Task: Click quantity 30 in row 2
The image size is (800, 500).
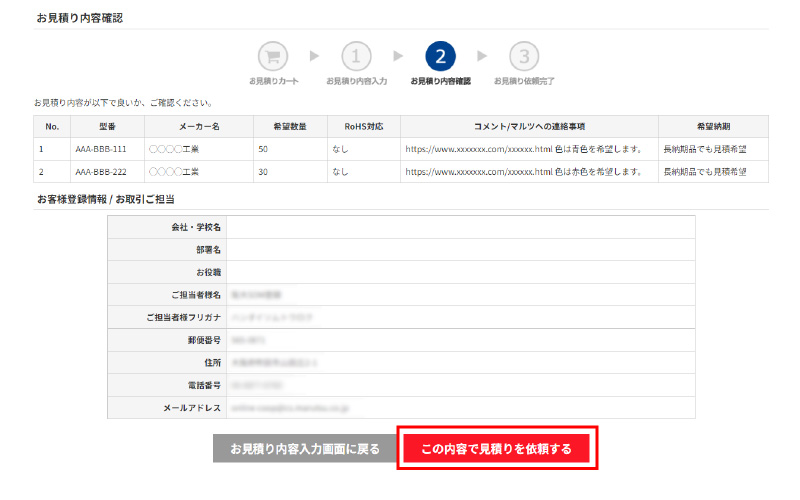Action: 263,172
